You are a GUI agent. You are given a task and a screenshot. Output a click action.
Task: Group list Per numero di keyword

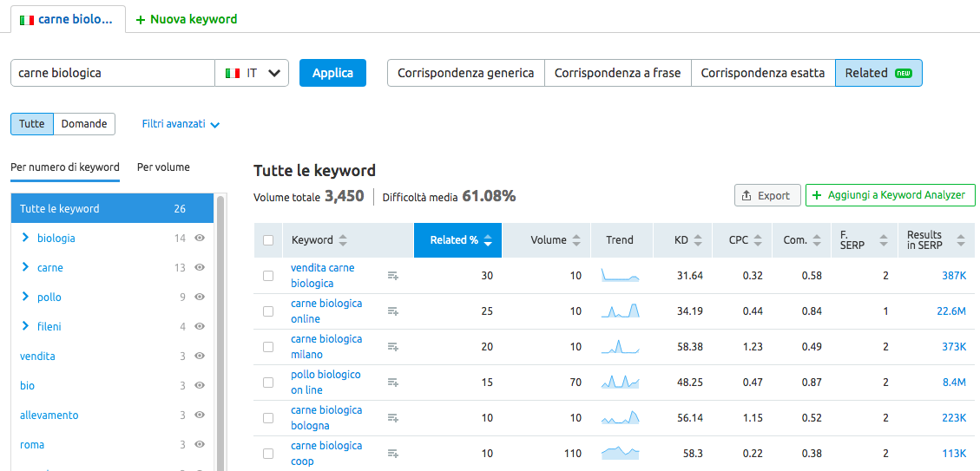(x=65, y=167)
